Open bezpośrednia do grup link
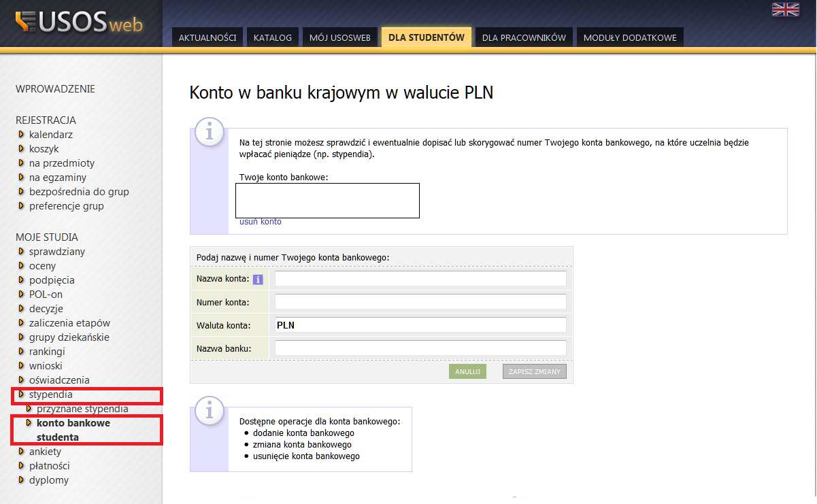Screen dimensions: 817x504 click(x=79, y=192)
